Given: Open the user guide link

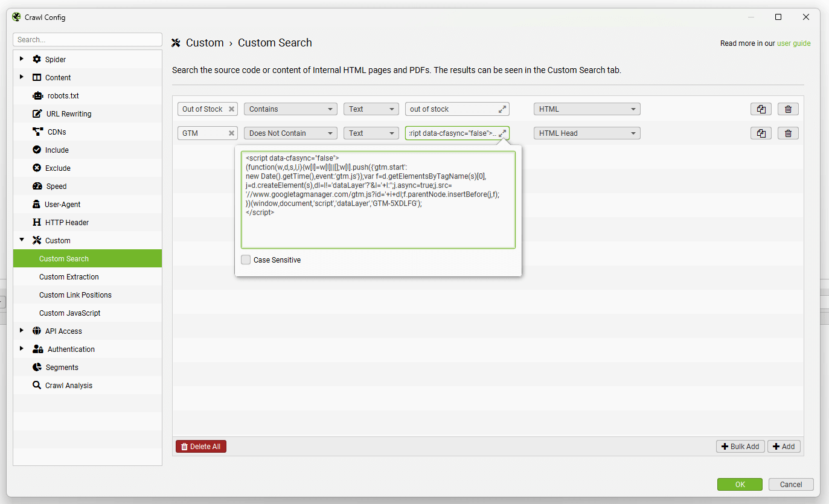Looking at the screenshot, I should click(794, 43).
